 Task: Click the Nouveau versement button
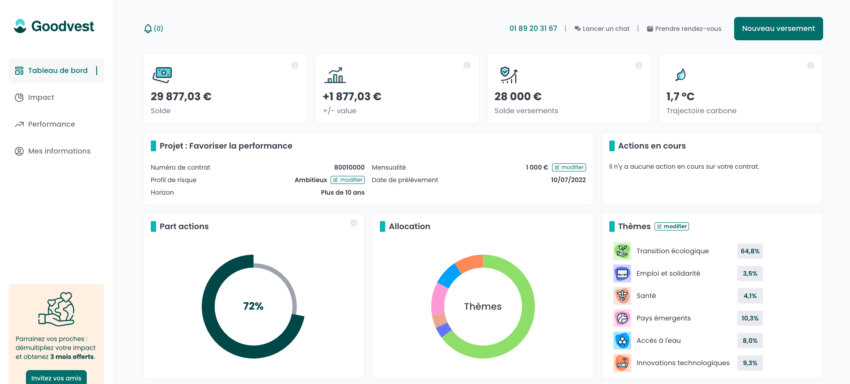pyautogui.click(x=778, y=29)
